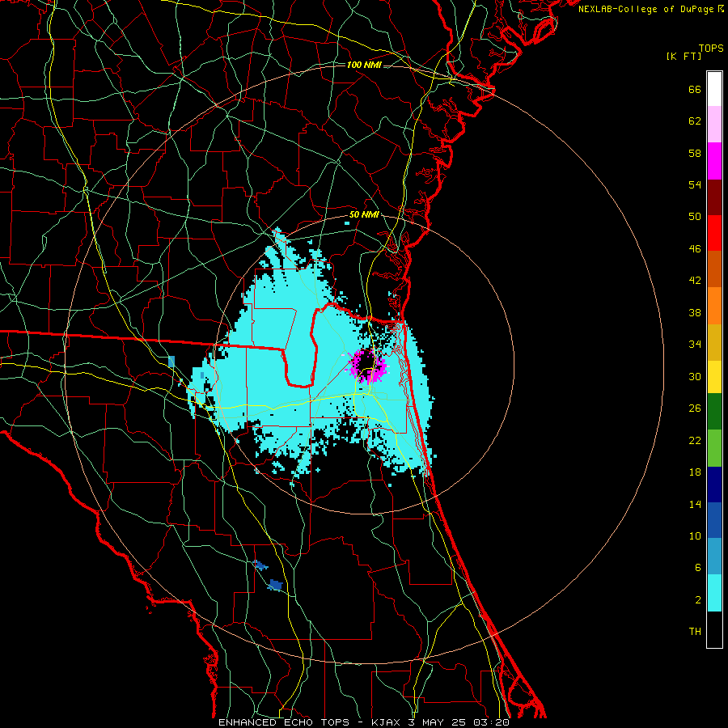Select the light green legend swatch
This screenshot has height=728, width=728.
(714, 448)
